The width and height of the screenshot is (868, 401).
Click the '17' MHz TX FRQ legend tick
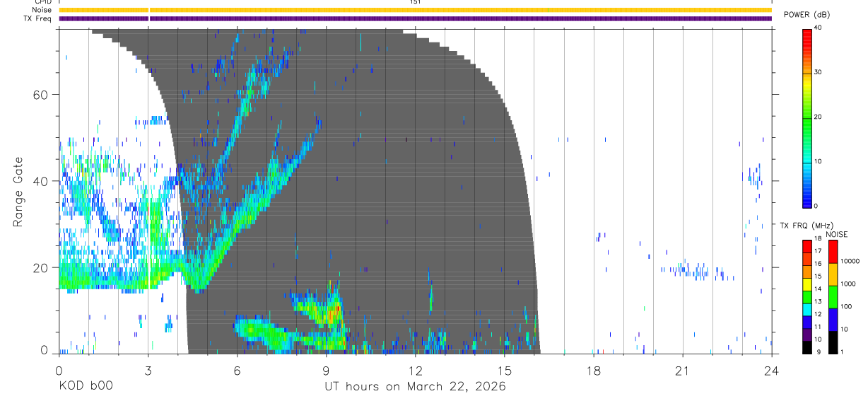pyautogui.click(x=818, y=251)
